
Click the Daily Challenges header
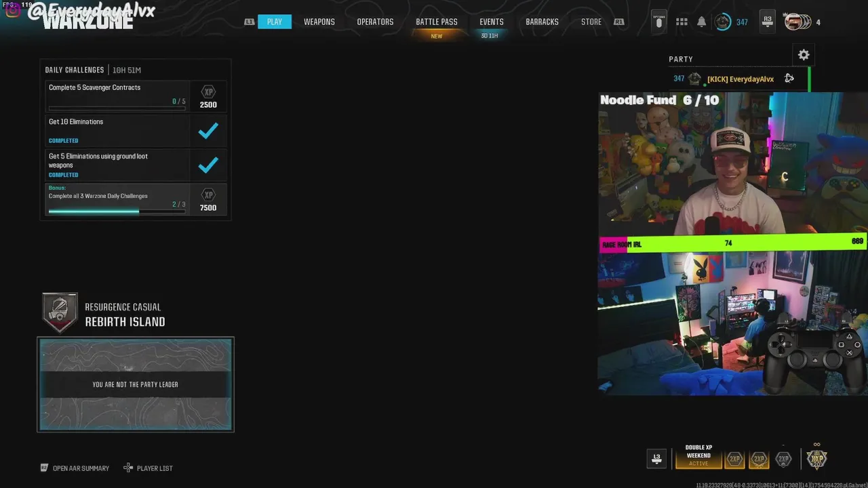(x=75, y=70)
